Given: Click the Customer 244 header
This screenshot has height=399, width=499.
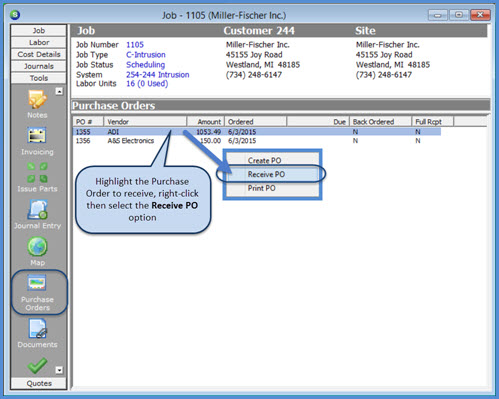Looking at the screenshot, I should [259, 31].
